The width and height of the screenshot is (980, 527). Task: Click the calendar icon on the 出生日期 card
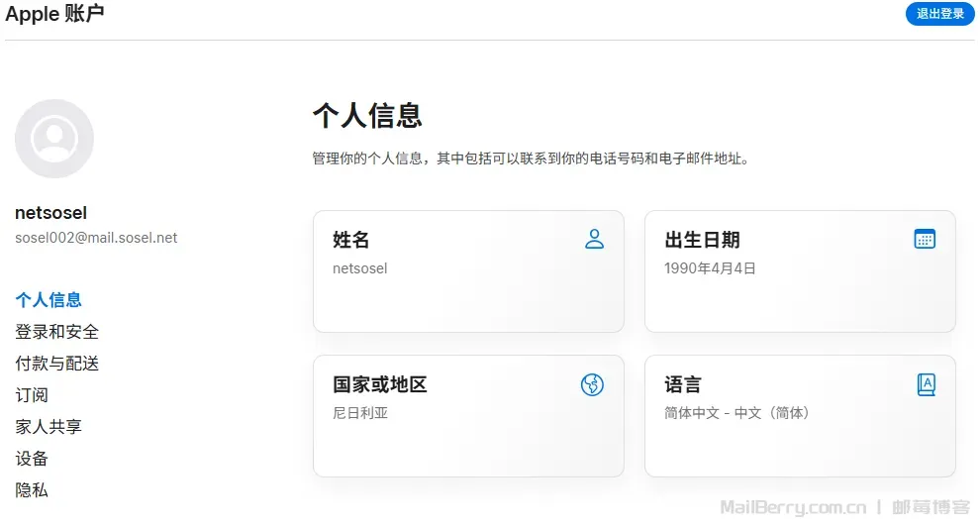click(x=925, y=239)
